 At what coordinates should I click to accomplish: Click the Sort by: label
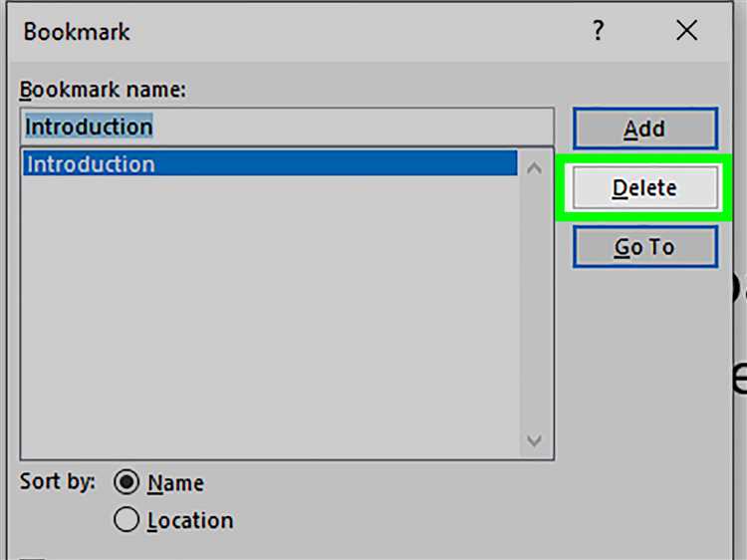58,481
